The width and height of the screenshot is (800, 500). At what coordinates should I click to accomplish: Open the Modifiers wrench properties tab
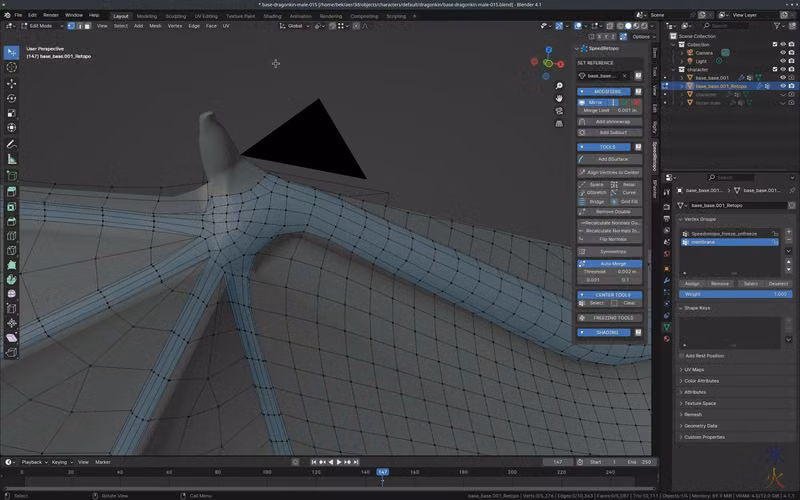click(x=667, y=280)
